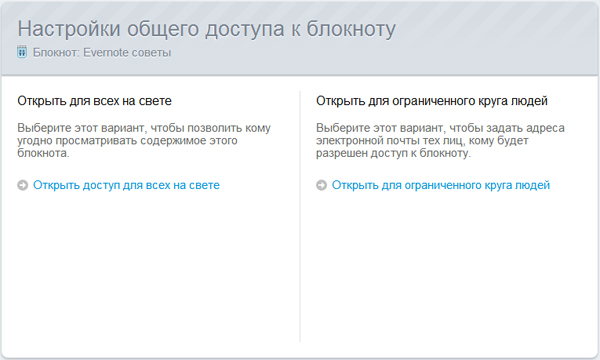Click the vertical divider between the two options
Image resolution: width=600 pixels, height=360 pixels.
(300, 216)
